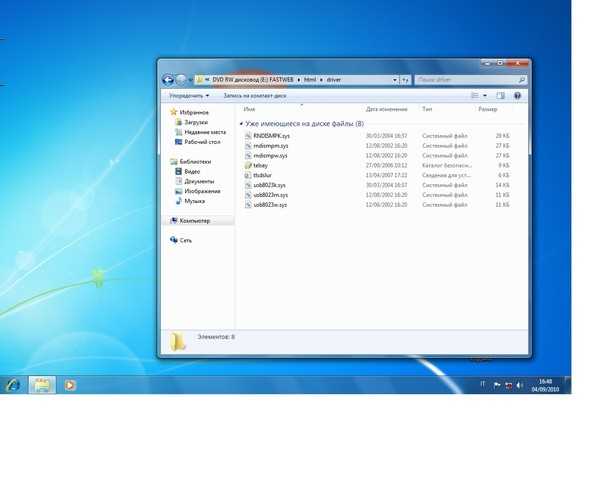Viewport: 600px width, 480px height.
Task: Open Explorer help question mark
Action: [517, 95]
